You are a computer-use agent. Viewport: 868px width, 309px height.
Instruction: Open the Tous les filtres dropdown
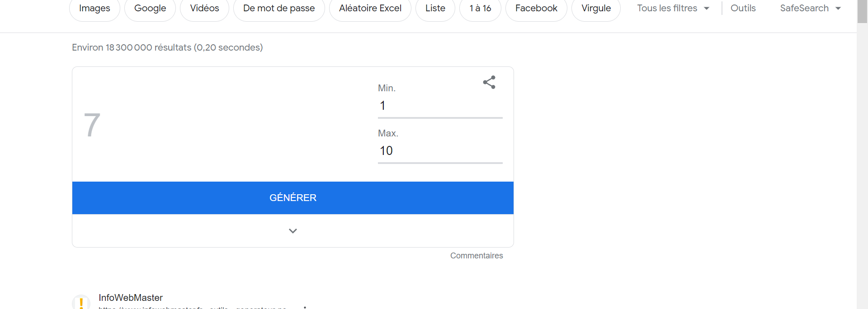coord(673,8)
